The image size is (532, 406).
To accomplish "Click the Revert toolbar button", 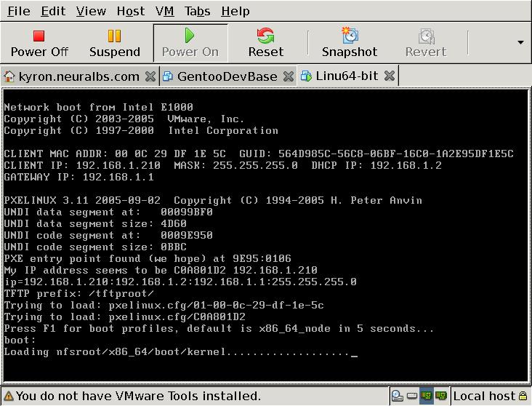I will pyautogui.click(x=426, y=43).
